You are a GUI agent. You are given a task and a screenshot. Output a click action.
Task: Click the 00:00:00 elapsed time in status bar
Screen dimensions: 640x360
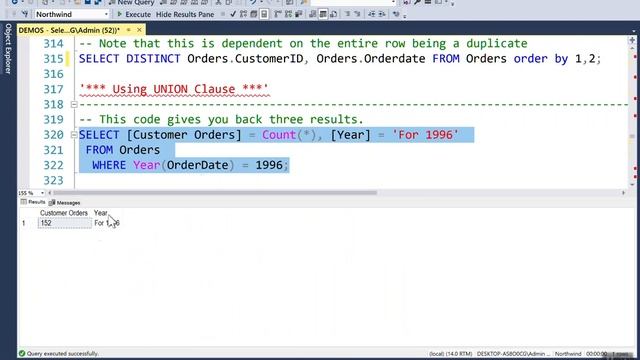pyautogui.click(x=596, y=354)
